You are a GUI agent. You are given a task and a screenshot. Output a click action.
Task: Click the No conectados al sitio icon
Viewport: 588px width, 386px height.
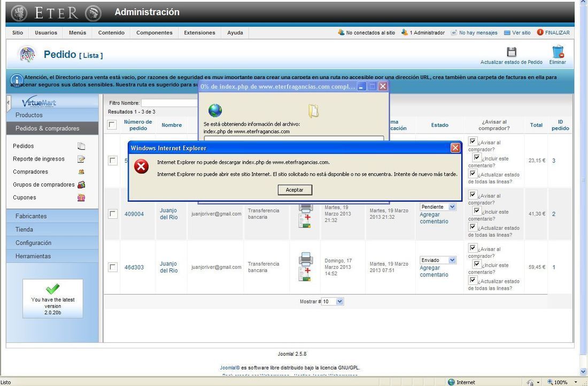pos(341,32)
